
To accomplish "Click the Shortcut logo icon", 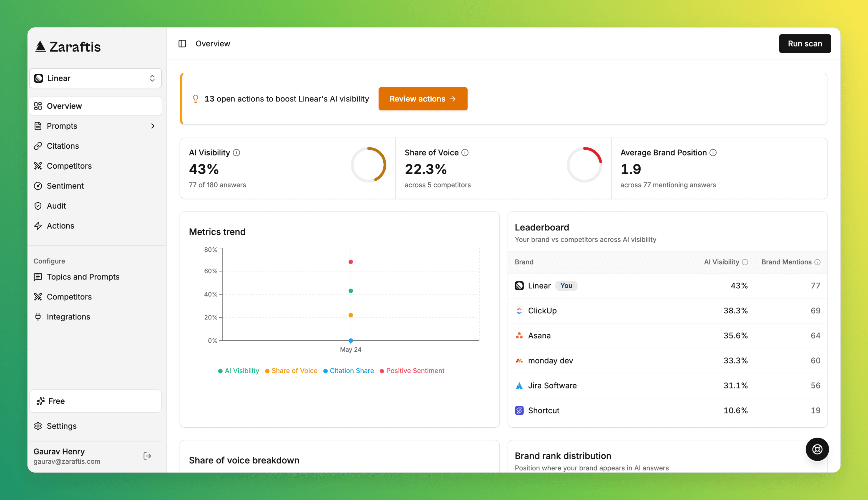I will pos(519,411).
